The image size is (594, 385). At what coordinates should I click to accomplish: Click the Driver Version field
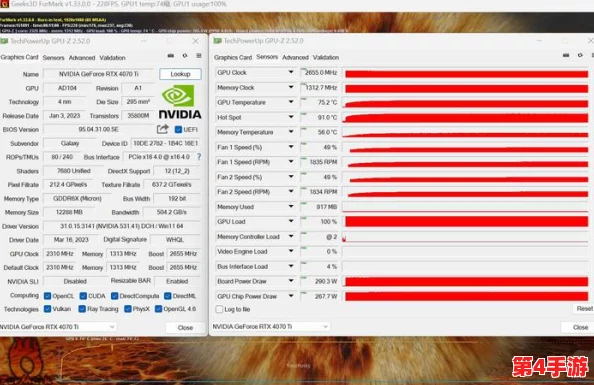(x=122, y=226)
